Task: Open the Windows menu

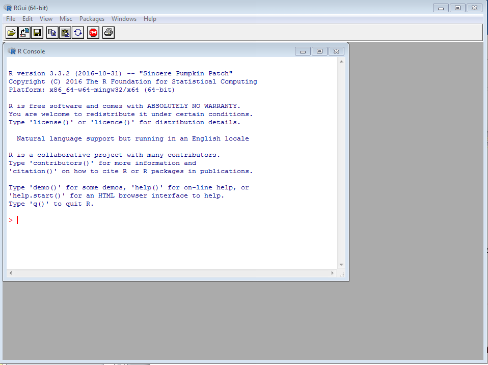Action: click(x=124, y=19)
